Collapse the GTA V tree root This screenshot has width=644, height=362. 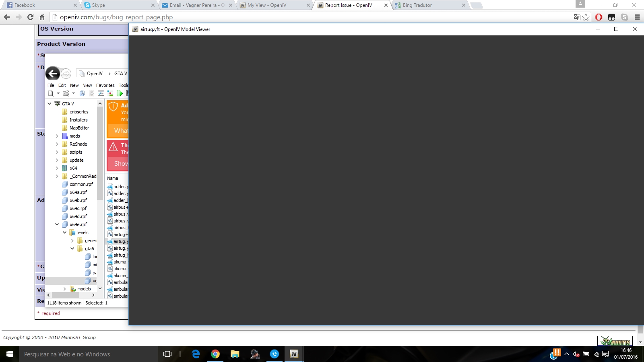point(50,104)
